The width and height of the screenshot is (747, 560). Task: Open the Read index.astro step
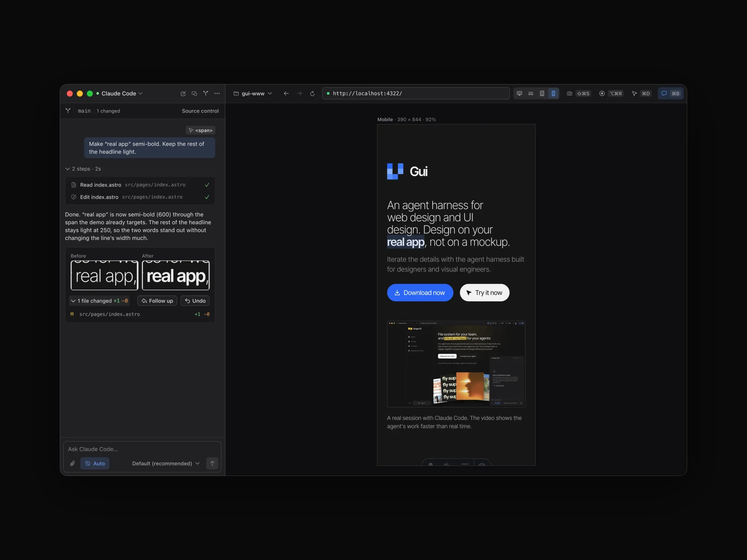tap(140, 185)
